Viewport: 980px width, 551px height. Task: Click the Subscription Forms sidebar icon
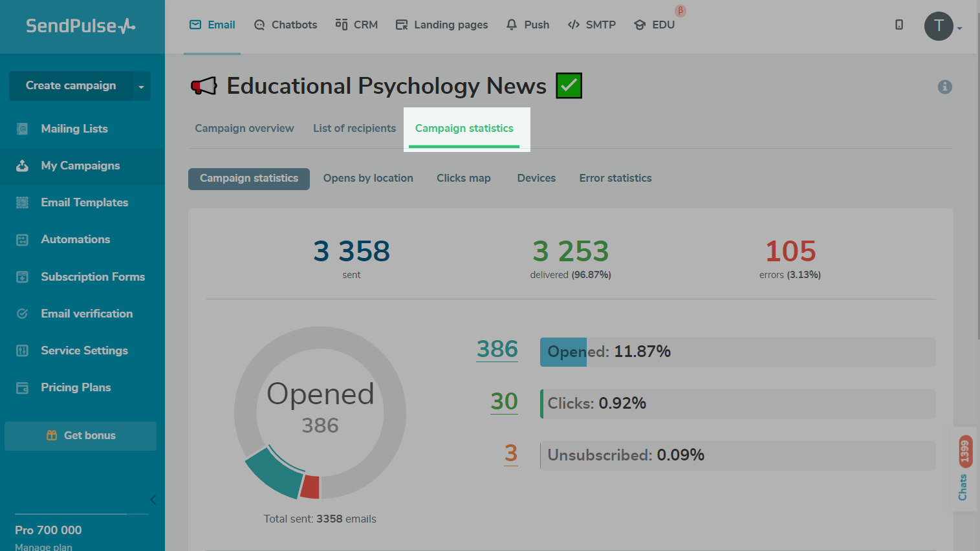(x=22, y=277)
